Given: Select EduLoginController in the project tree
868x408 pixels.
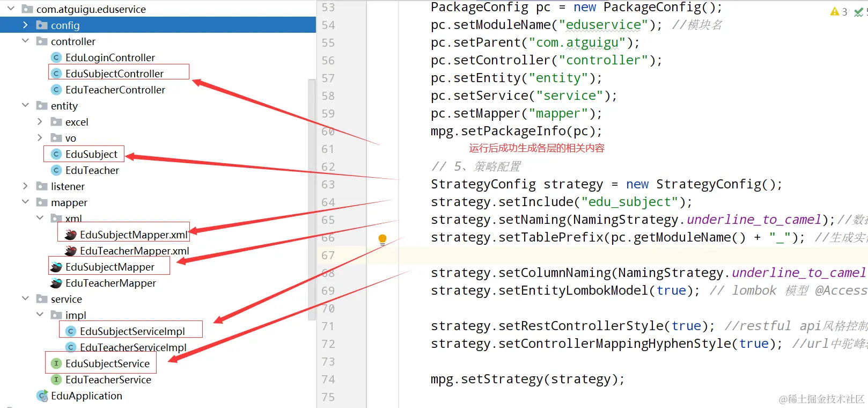Looking at the screenshot, I should [x=110, y=57].
